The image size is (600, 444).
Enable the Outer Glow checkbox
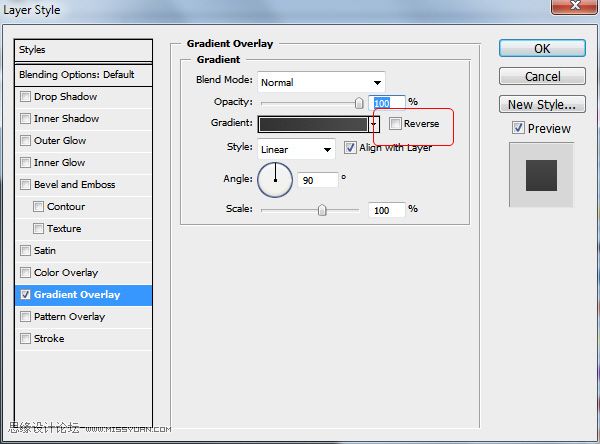point(25,140)
